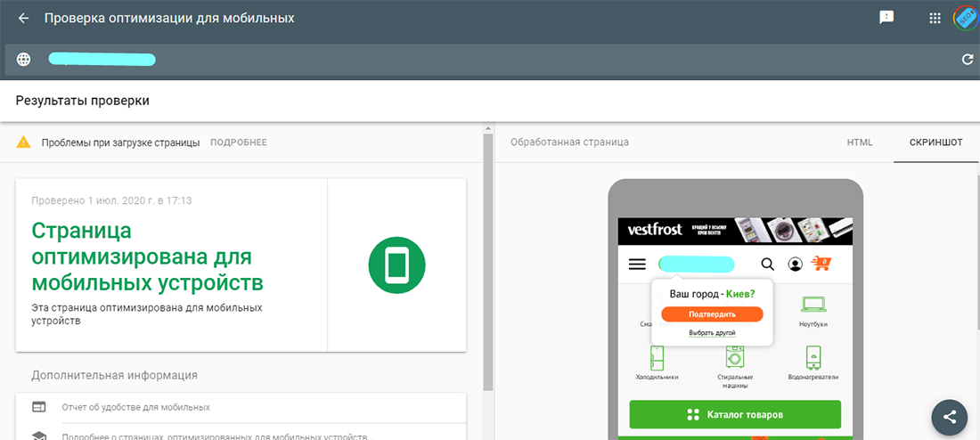Open the hamburger menu in phone preview
Screen dimensions: 980x440
[x=637, y=265]
